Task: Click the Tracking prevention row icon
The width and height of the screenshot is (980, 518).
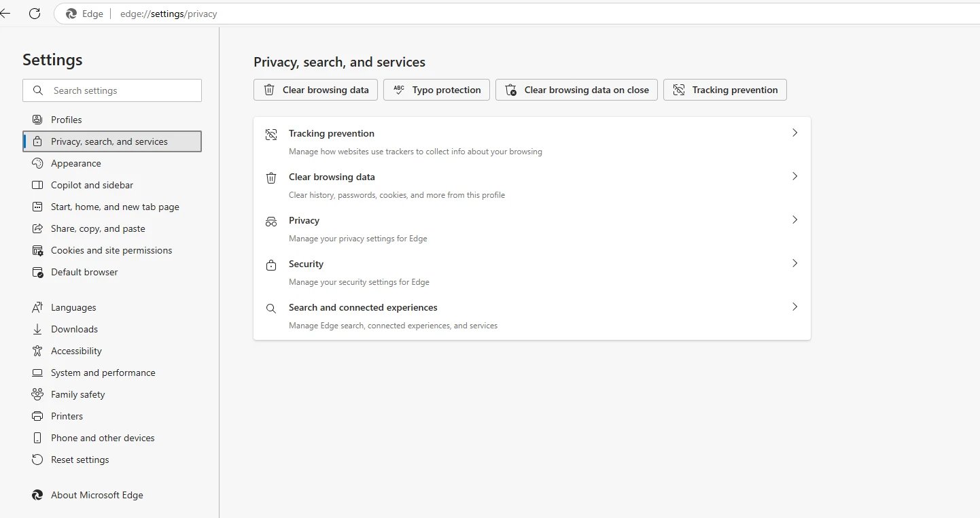Action: tap(271, 135)
